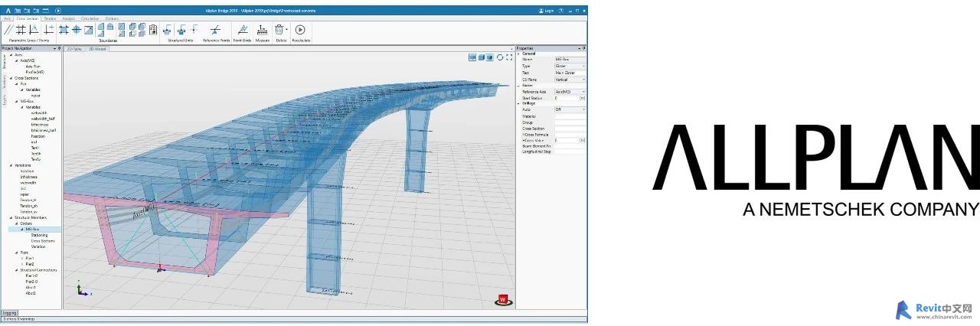This screenshot has height=326, width=980.
Task: Open the Axis ribbon tab
Action: [8, 17]
